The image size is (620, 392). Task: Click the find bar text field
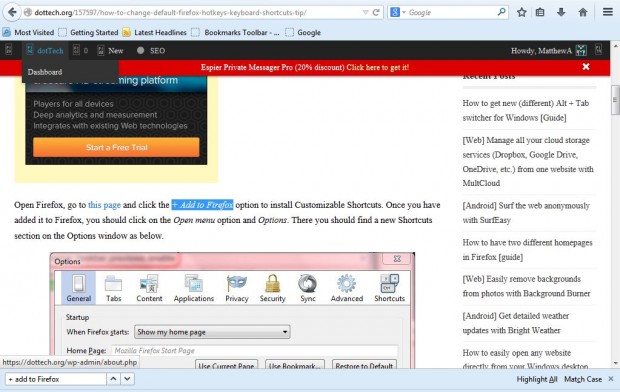56,379
